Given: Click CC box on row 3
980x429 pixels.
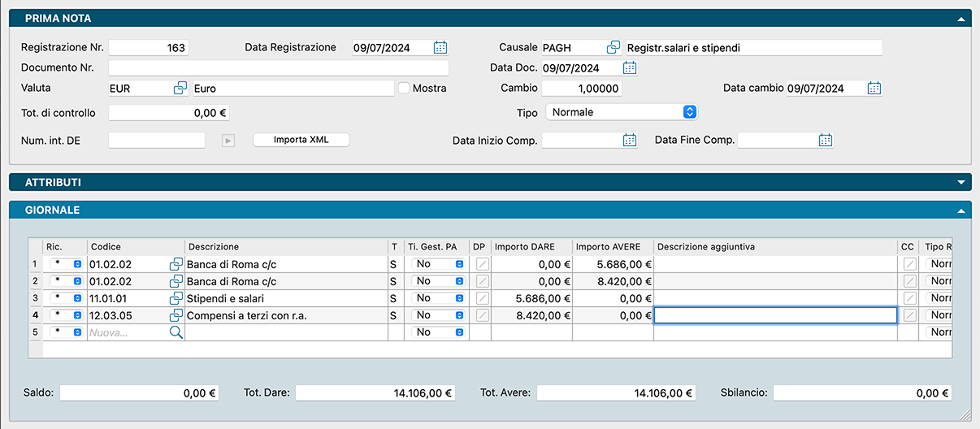Looking at the screenshot, I should (x=910, y=298).
